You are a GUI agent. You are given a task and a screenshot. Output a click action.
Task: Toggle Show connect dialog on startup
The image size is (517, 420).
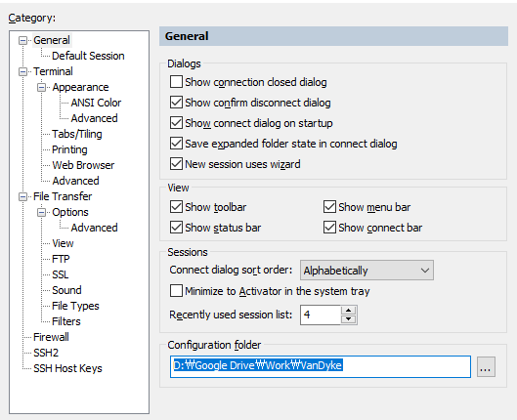(x=176, y=123)
